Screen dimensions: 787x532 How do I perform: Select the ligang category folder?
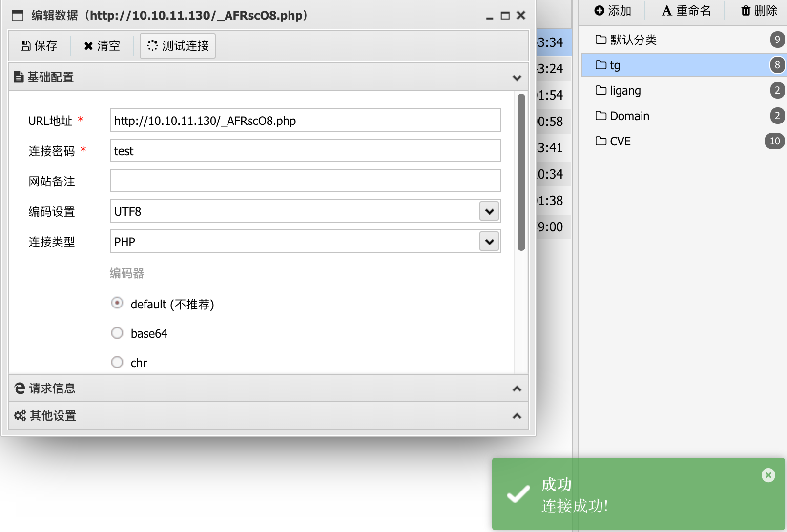coord(625,91)
